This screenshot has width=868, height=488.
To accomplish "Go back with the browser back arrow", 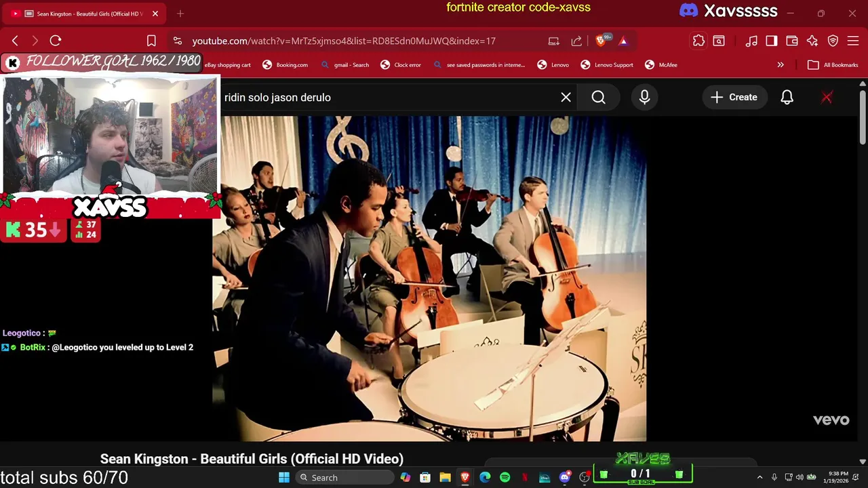I will 15,41.
